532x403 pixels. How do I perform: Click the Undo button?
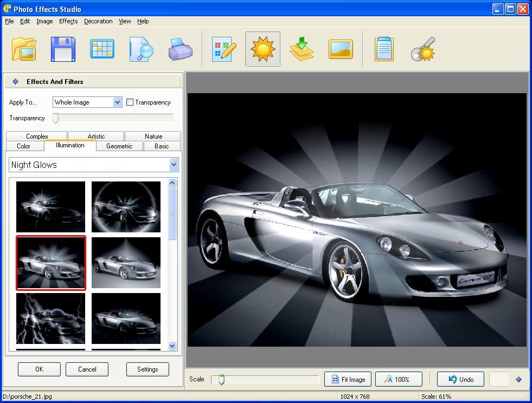[460, 379]
